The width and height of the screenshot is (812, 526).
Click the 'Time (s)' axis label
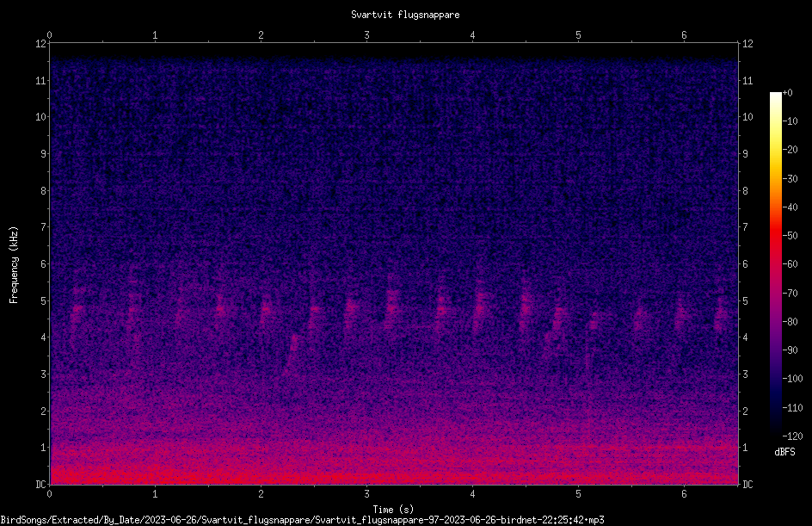[x=393, y=510]
